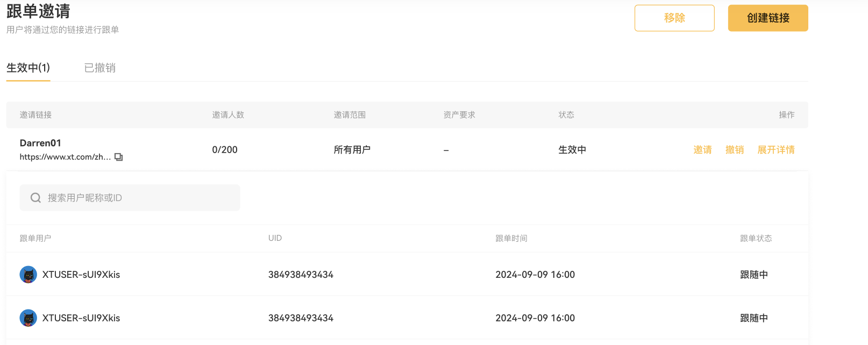This screenshot has width=868, height=345.
Task: Click username in first follower row
Action: coord(81,275)
